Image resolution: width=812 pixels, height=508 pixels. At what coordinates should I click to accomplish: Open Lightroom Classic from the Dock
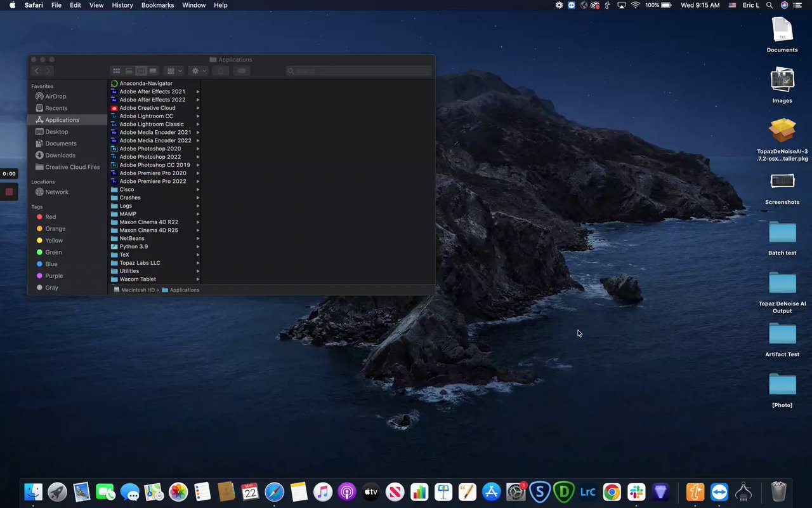587,492
